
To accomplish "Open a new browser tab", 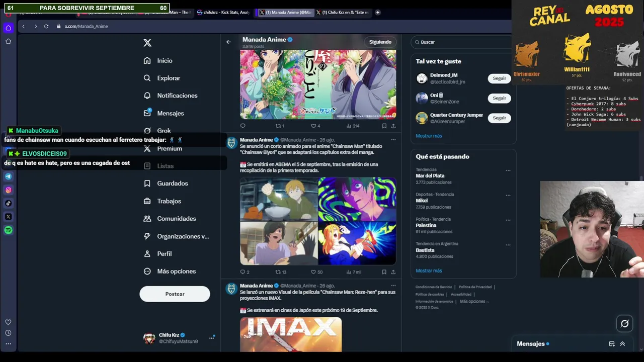I will coord(378,12).
